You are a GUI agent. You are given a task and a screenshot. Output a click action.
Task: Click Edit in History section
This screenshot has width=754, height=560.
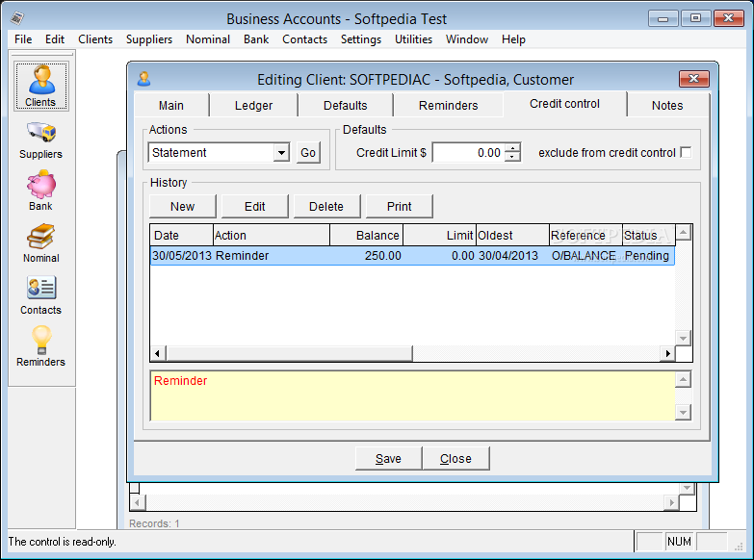255,206
